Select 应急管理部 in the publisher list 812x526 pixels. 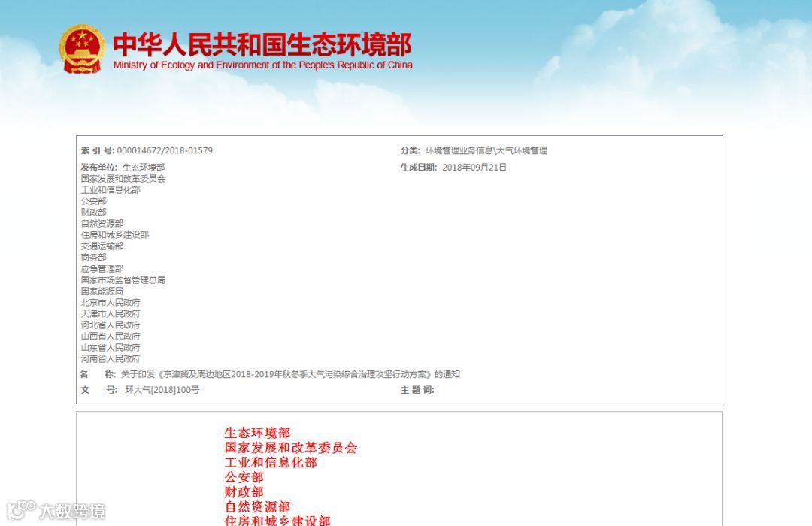click(102, 269)
